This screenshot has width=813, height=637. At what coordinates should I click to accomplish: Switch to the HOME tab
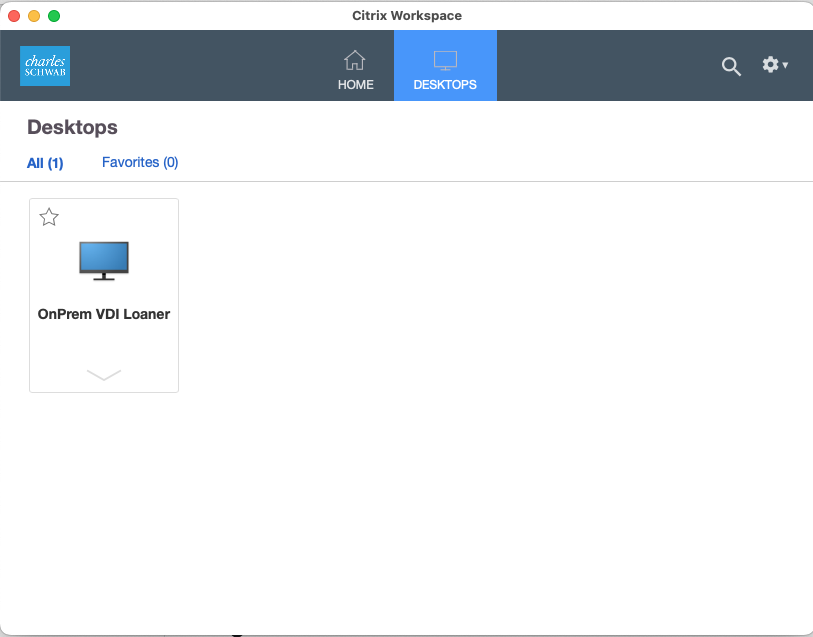355,65
